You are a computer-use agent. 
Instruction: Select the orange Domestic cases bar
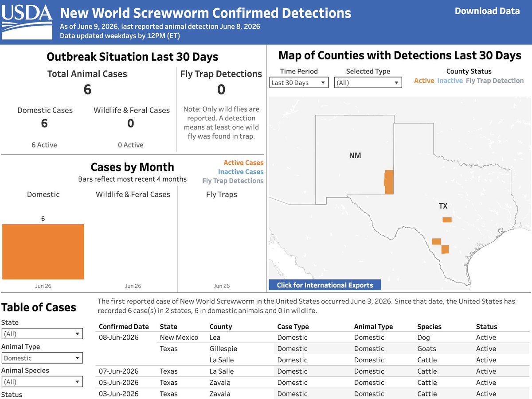(x=43, y=252)
